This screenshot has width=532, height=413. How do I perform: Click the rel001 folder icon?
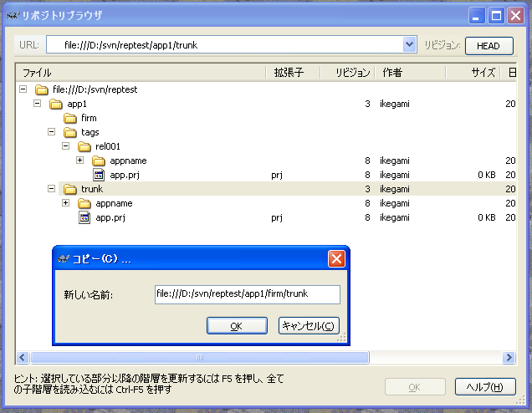pos(84,147)
